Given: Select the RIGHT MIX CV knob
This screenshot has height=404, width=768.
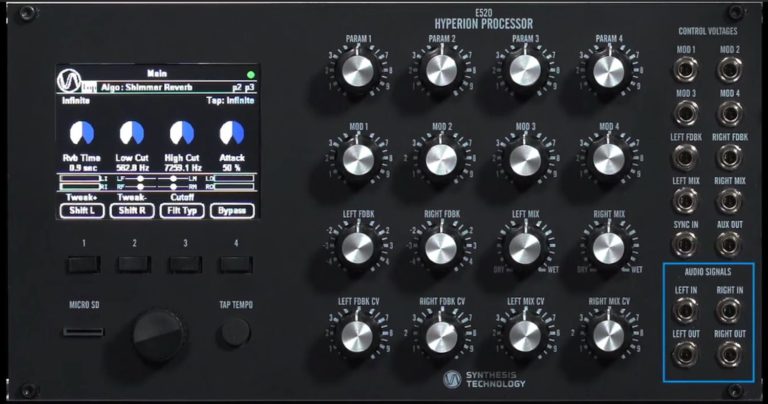Looking at the screenshot, I should pyautogui.click(x=609, y=336).
